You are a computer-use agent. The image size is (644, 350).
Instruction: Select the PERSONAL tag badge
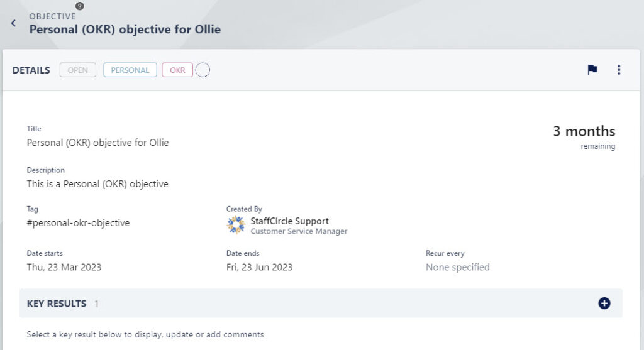[130, 70]
